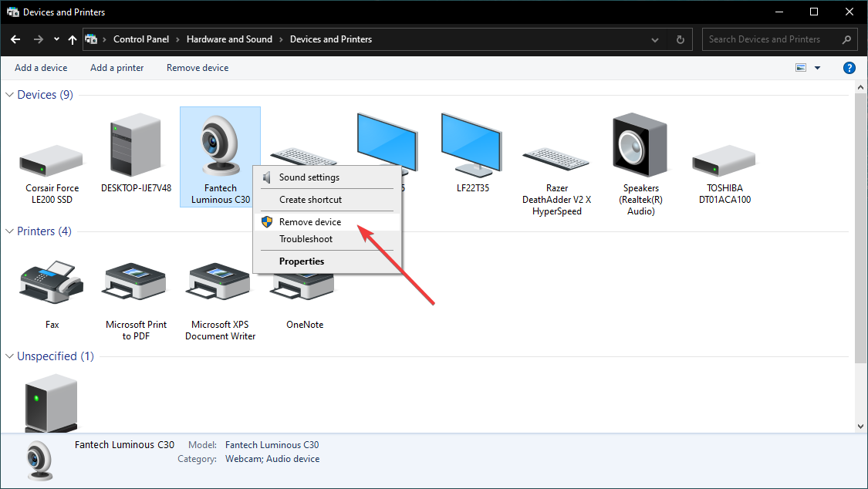This screenshot has height=489, width=868.
Task: Click Add a device in toolbar
Action: [x=41, y=68]
